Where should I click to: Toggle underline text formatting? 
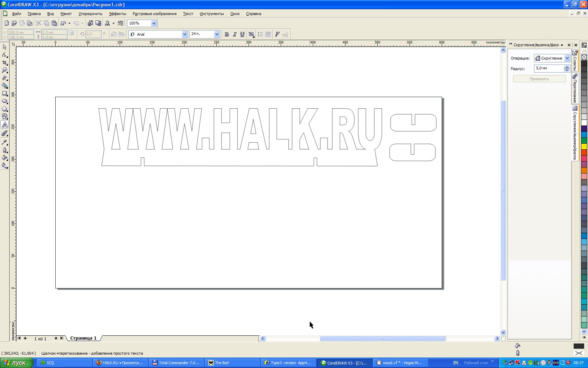(x=242, y=34)
